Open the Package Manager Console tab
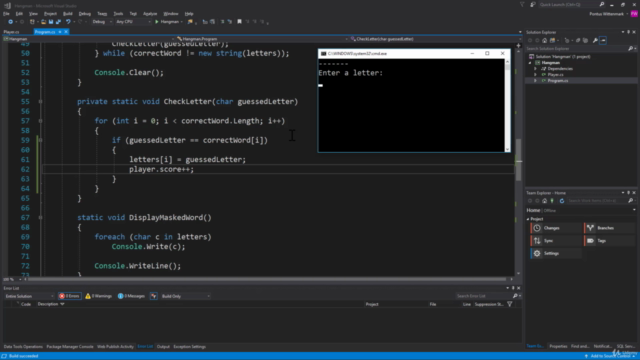 (x=70, y=347)
